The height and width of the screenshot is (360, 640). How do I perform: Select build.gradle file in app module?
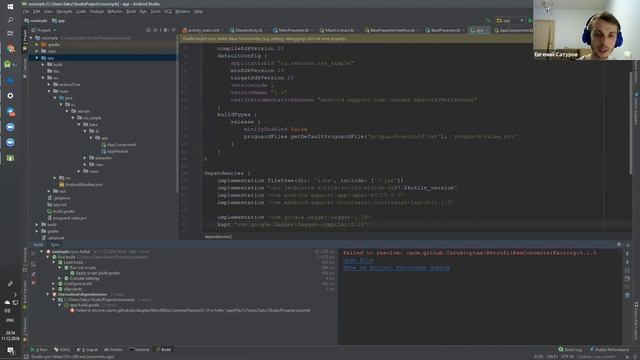[x=61, y=211]
